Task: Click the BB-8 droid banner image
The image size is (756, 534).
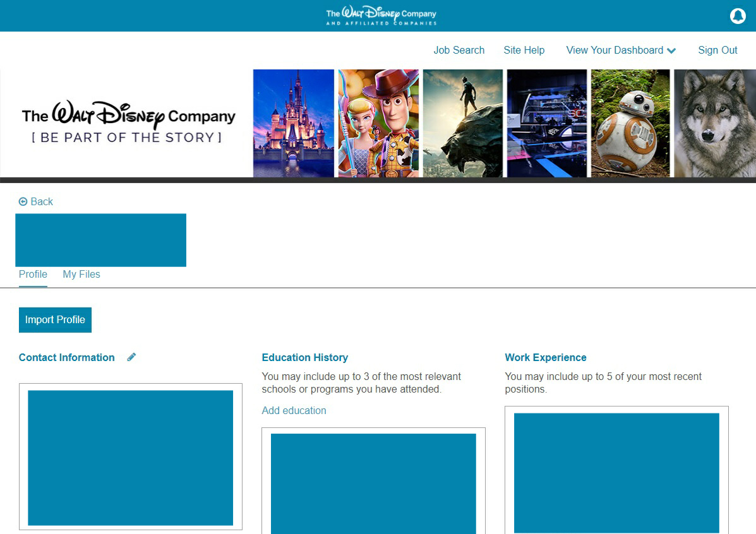Action: [x=630, y=122]
